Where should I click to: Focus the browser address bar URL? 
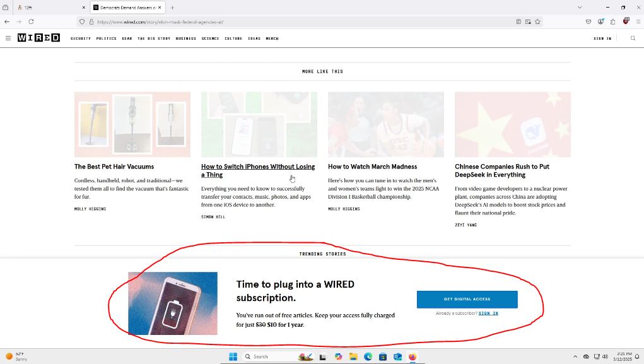304,22
